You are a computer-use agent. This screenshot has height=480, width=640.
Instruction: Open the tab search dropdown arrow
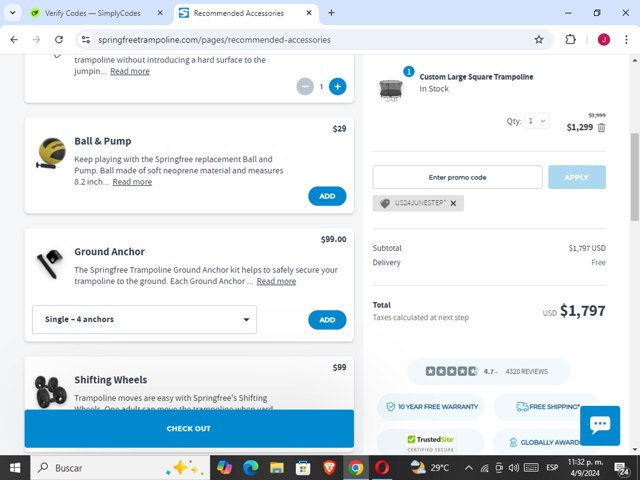click(13, 13)
